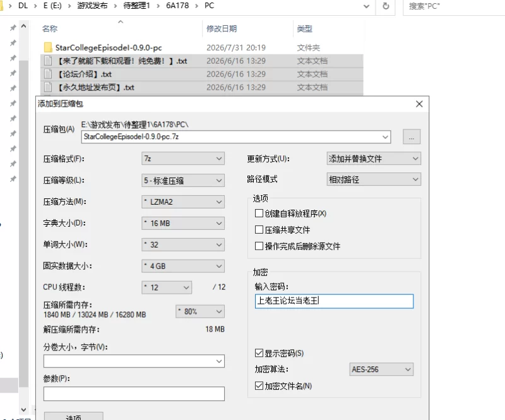This screenshot has width=505, height=420.
Task: Click 修改日期 column header
Action: pyautogui.click(x=222, y=28)
